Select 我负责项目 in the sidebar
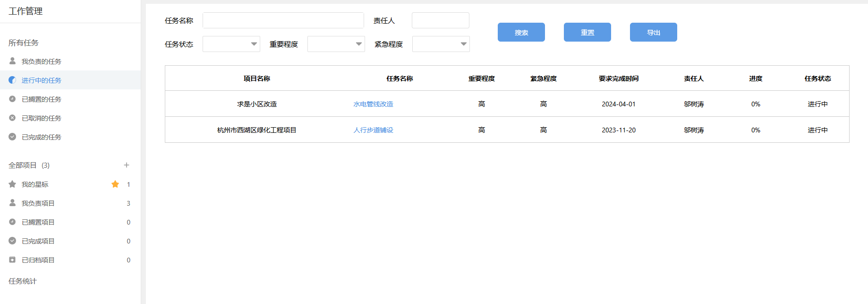The image size is (868, 304). (x=38, y=203)
